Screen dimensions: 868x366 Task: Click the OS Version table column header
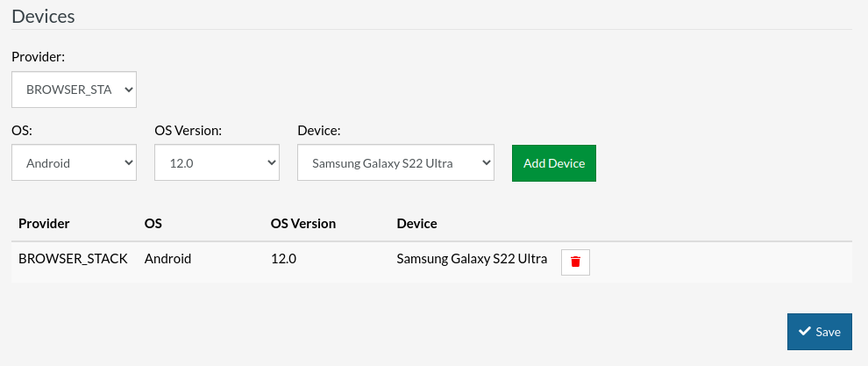pos(303,224)
